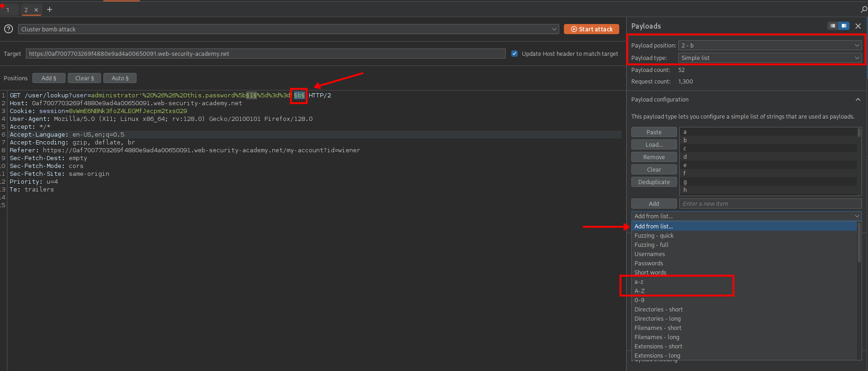
Task: Open a new Intruder tab with plus icon
Action: pyautogui.click(x=49, y=10)
